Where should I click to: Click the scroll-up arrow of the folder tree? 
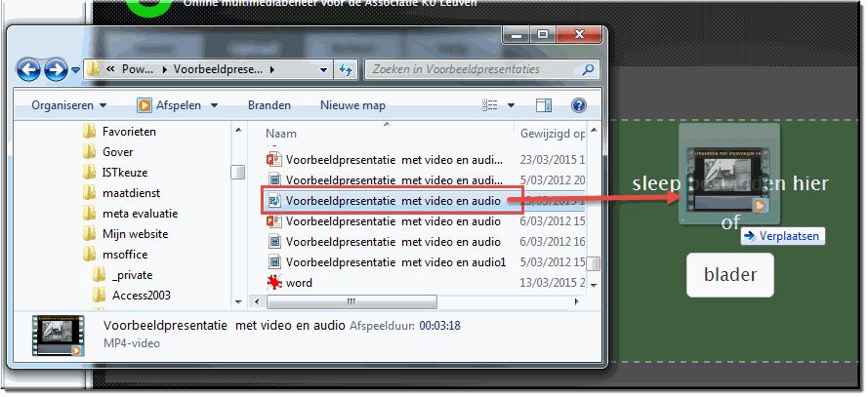click(238, 131)
